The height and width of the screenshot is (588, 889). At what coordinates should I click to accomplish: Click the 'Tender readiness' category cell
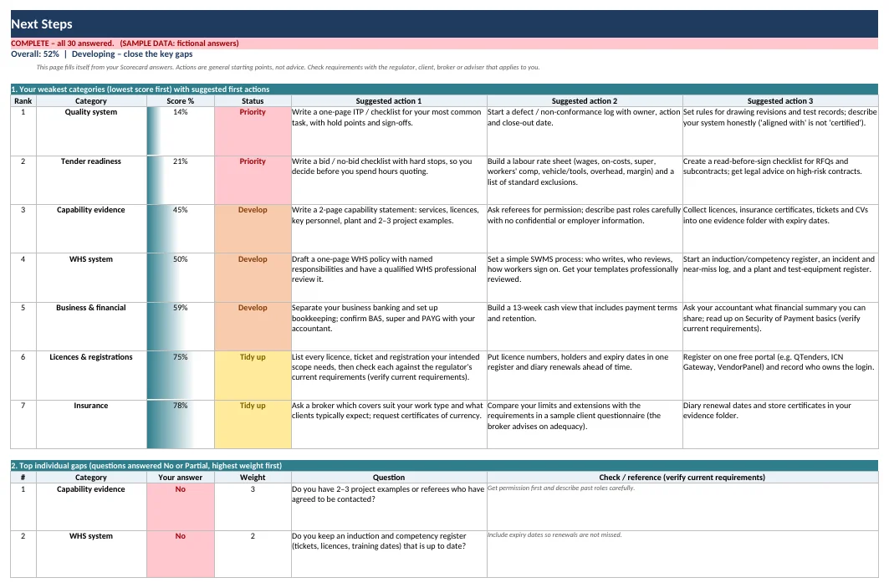[x=91, y=181]
